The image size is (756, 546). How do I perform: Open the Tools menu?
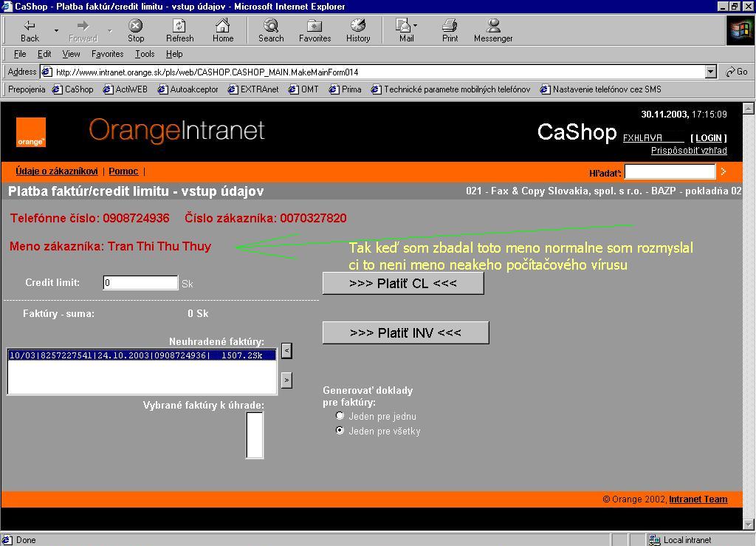145,54
